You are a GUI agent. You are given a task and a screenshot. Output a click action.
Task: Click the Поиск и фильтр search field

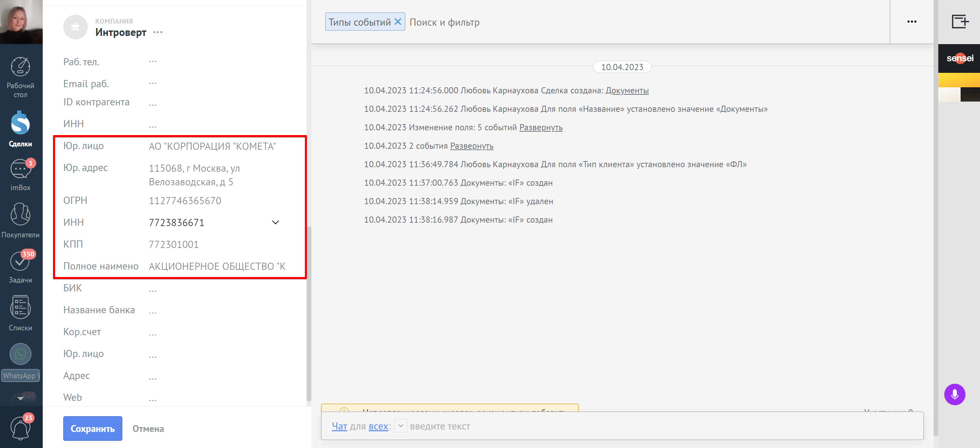[444, 23]
